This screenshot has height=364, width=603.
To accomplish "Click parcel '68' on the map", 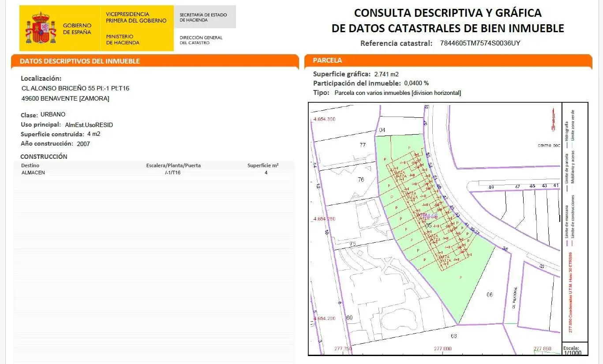I will pos(453,336).
